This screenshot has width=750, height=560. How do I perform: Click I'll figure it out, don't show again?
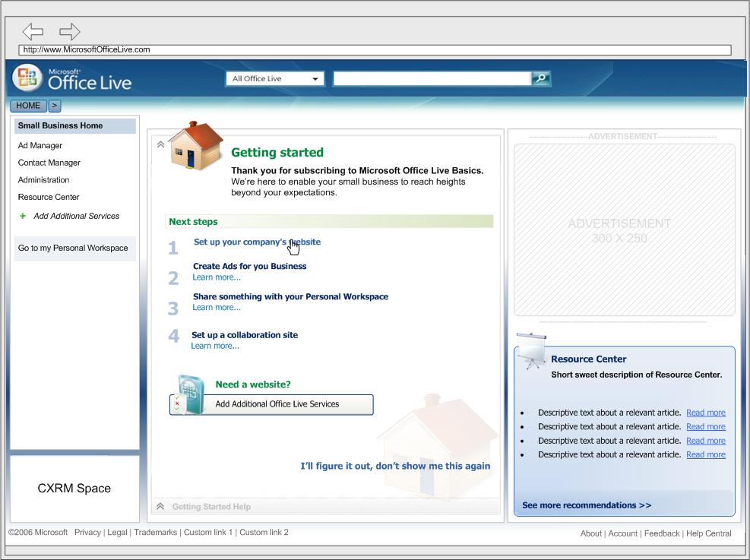tap(396, 467)
